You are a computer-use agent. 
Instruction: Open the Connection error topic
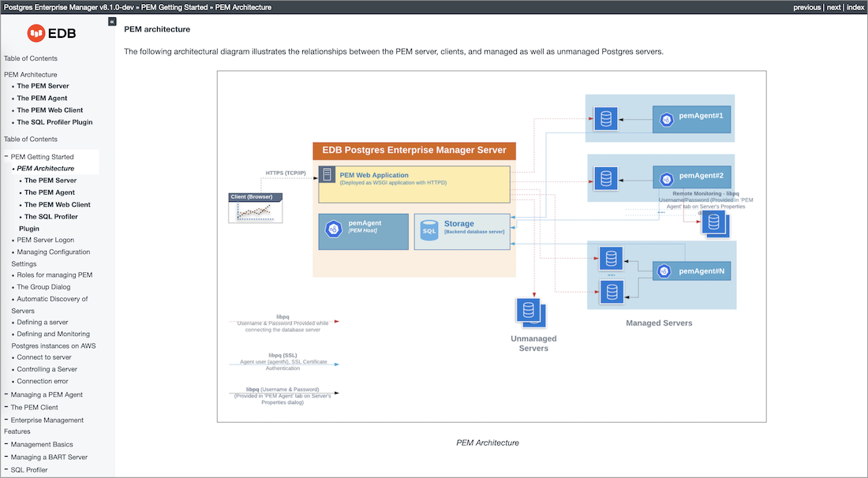click(x=43, y=381)
